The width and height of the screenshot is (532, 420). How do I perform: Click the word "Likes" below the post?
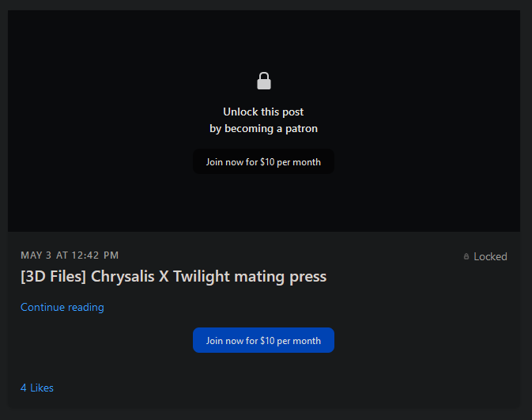click(42, 388)
